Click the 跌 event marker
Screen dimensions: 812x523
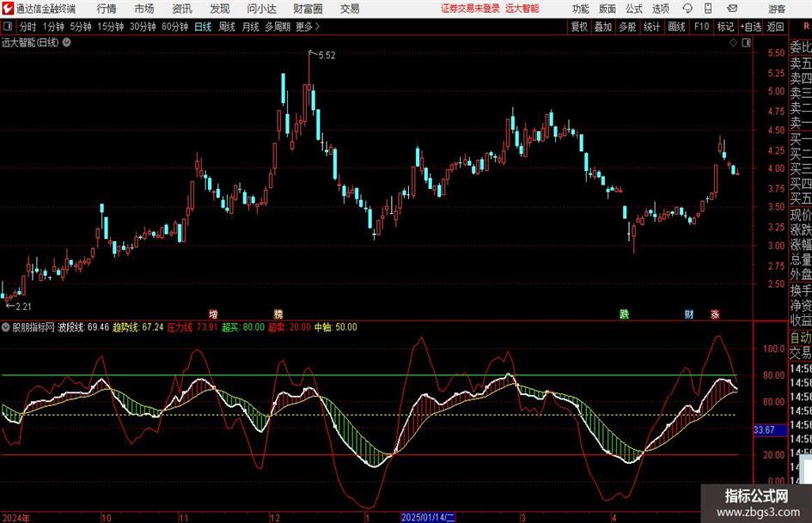point(624,314)
